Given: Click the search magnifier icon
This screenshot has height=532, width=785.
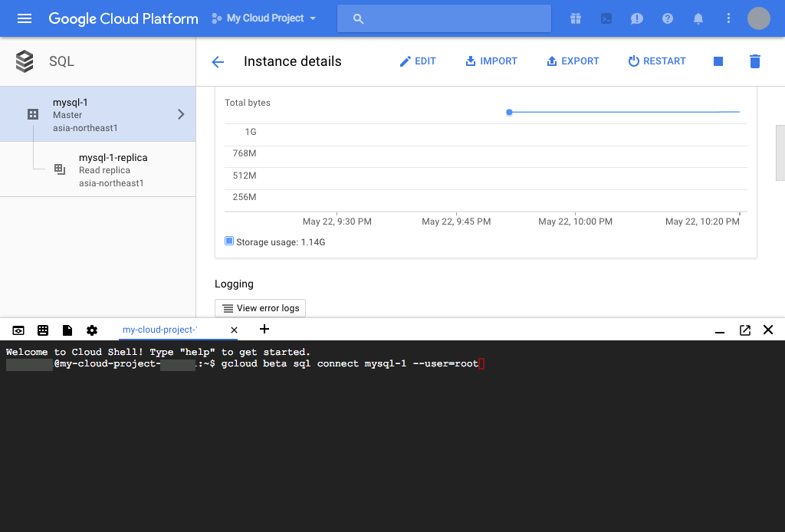Looking at the screenshot, I should pos(358,18).
